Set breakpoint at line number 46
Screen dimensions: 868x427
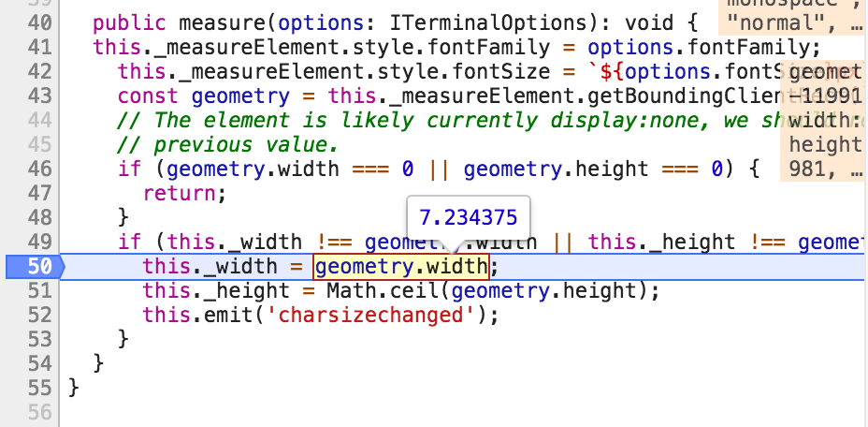(38, 169)
